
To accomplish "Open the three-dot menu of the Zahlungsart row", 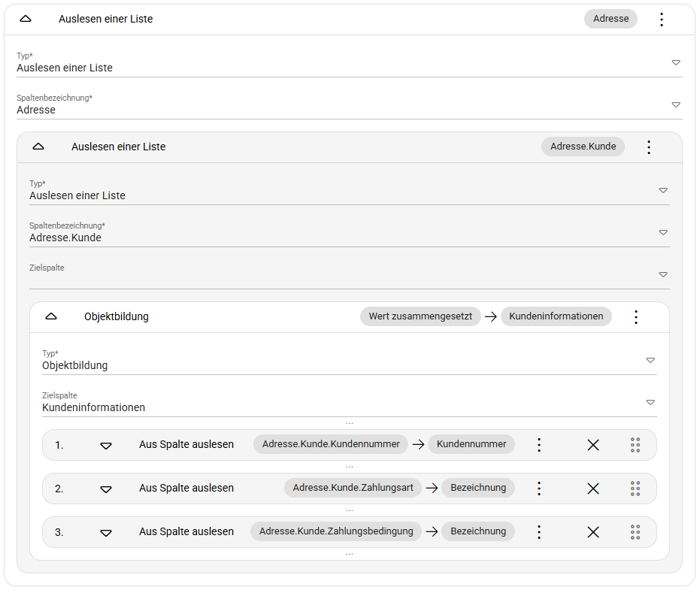I will click(x=539, y=489).
